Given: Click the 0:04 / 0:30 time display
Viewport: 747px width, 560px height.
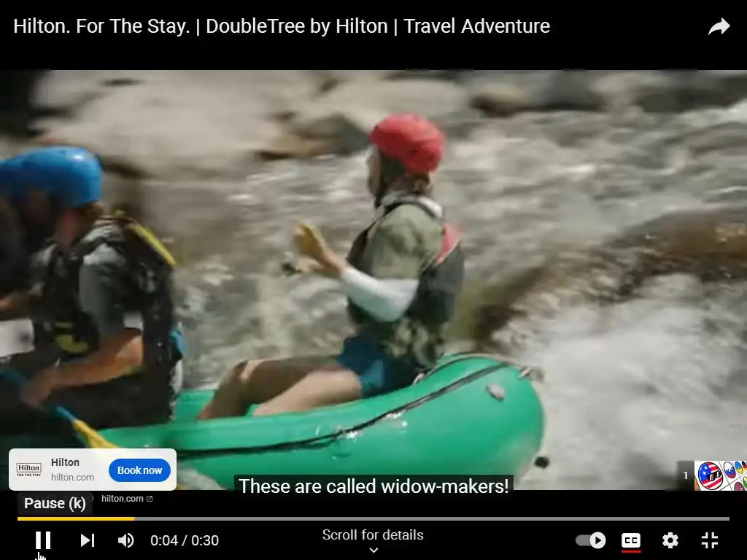Looking at the screenshot, I should pos(185,540).
